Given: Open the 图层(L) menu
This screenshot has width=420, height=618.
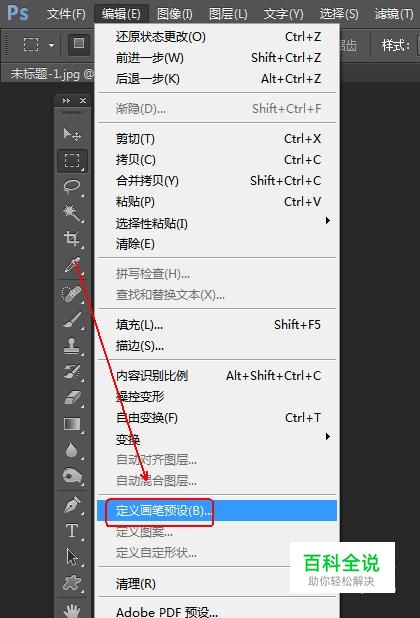Looking at the screenshot, I should pyautogui.click(x=228, y=14).
